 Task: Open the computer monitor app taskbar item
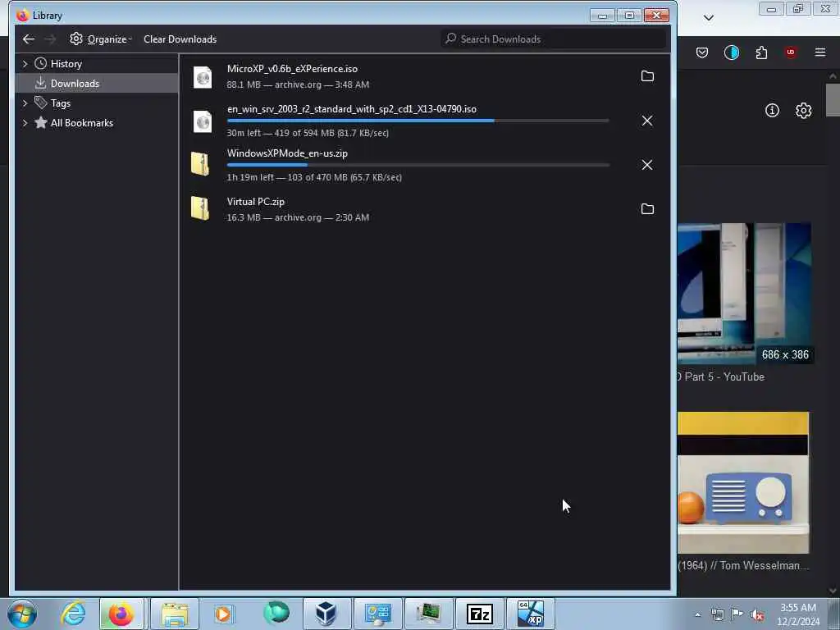point(428,614)
